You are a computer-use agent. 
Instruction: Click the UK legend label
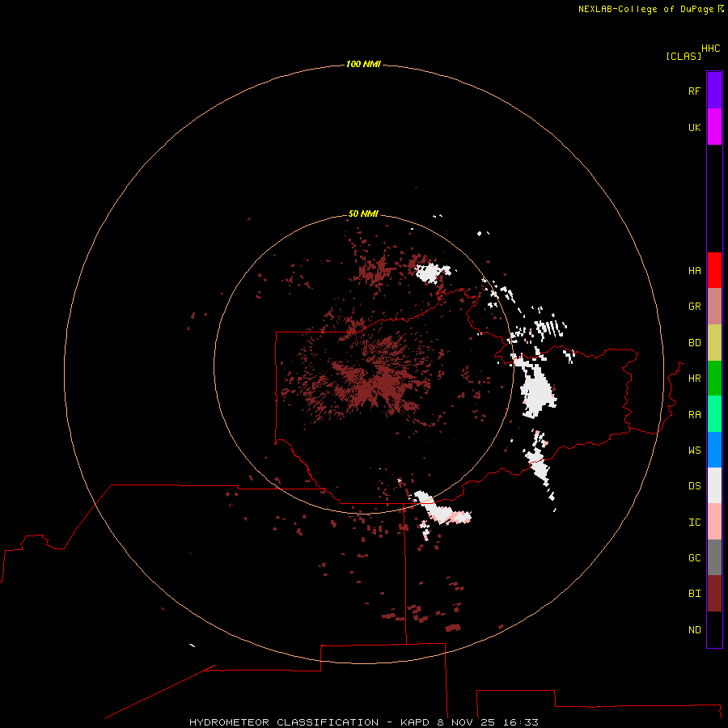694,127
